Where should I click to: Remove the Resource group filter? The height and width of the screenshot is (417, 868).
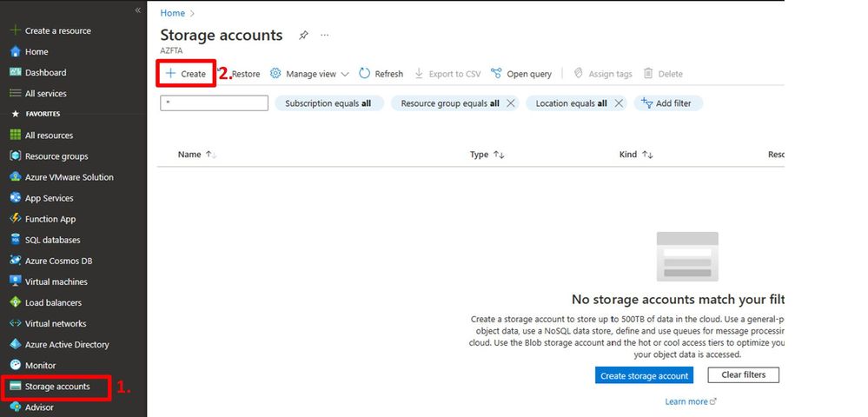510,103
